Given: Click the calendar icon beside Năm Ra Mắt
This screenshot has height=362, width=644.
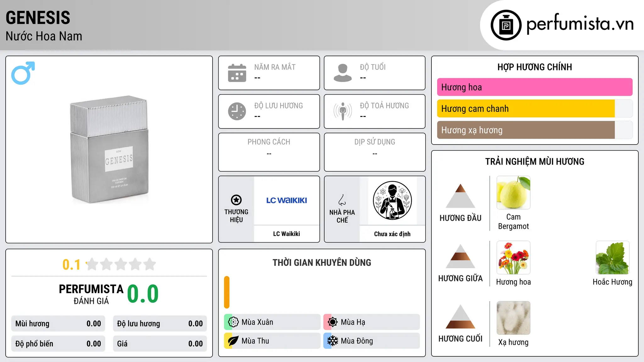Looking at the screenshot, I should click(x=237, y=73).
